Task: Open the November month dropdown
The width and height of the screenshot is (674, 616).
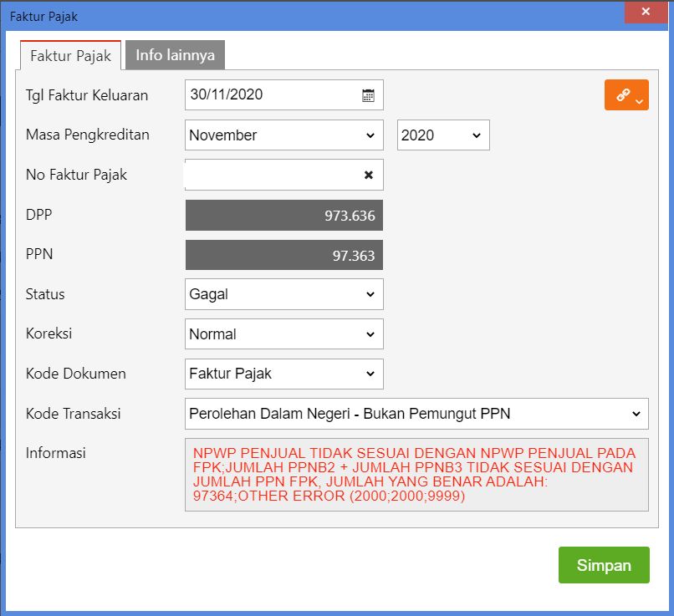Action: tap(284, 135)
